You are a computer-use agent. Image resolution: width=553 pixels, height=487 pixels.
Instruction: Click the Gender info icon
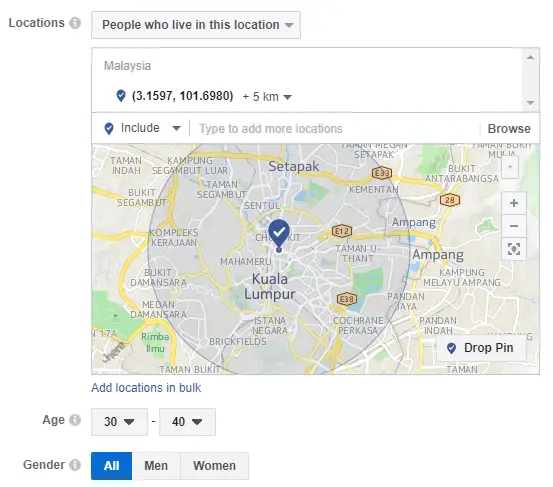(x=75, y=465)
